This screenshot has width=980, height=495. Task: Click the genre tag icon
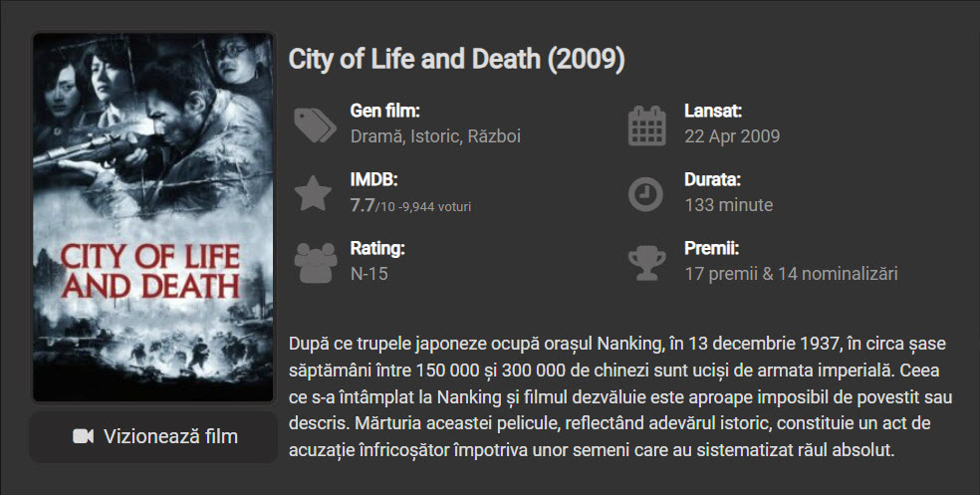pos(315,124)
